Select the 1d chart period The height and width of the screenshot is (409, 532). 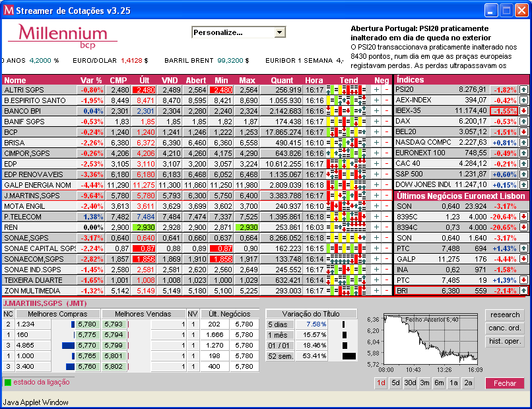pos(381,383)
